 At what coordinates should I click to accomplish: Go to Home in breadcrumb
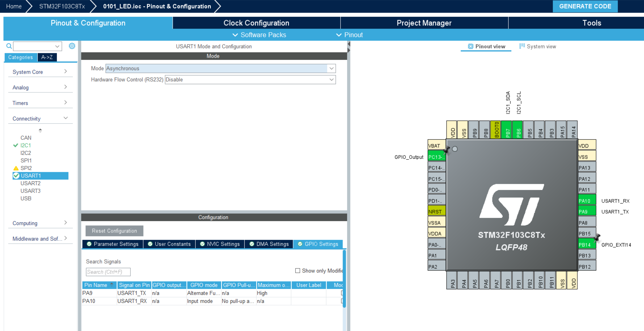pyautogui.click(x=14, y=6)
